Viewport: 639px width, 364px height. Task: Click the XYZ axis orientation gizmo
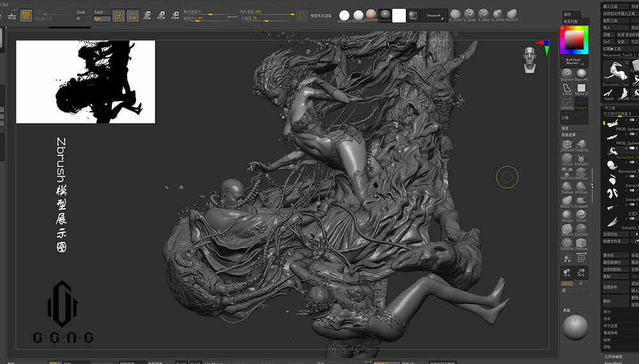click(543, 47)
